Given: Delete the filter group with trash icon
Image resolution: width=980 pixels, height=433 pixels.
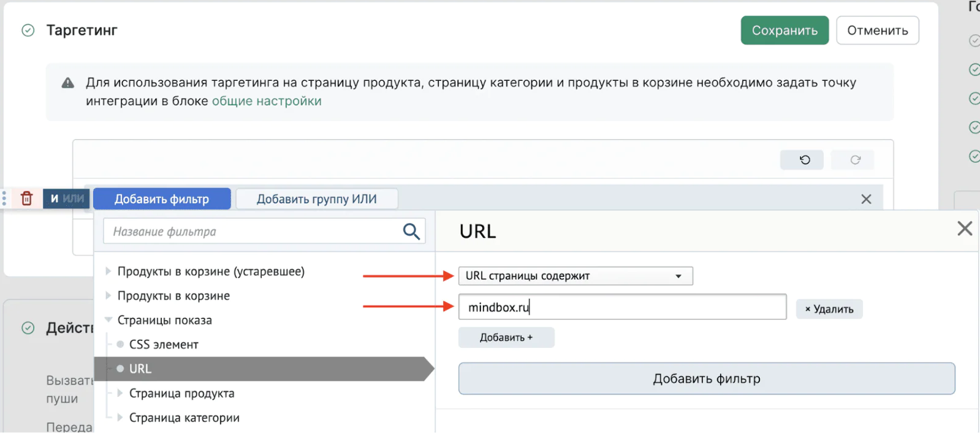Looking at the screenshot, I should 27,198.
